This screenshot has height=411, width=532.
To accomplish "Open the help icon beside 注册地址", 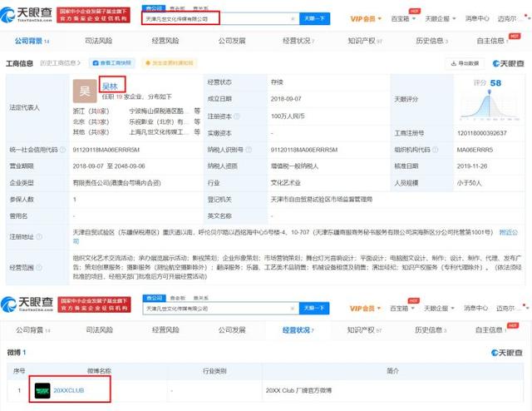I will tap(39, 237).
